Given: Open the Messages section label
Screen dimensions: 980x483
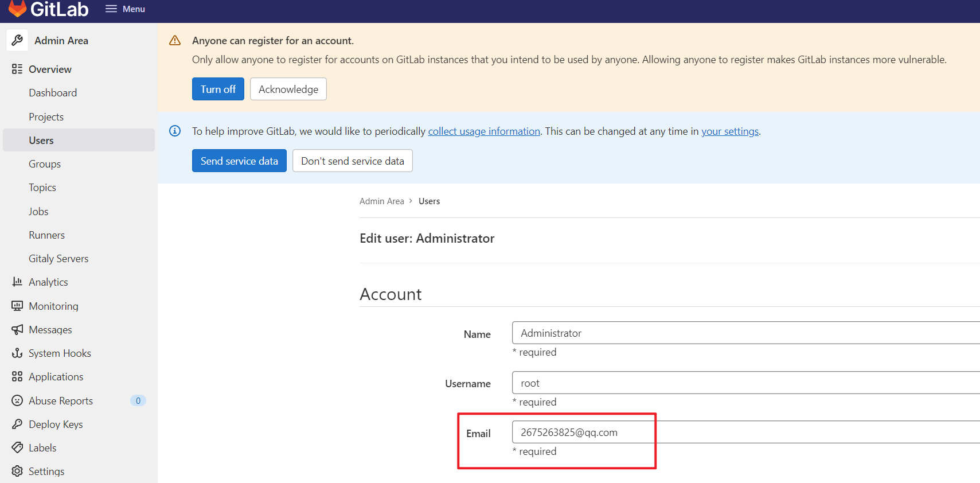Looking at the screenshot, I should point(50,329).
